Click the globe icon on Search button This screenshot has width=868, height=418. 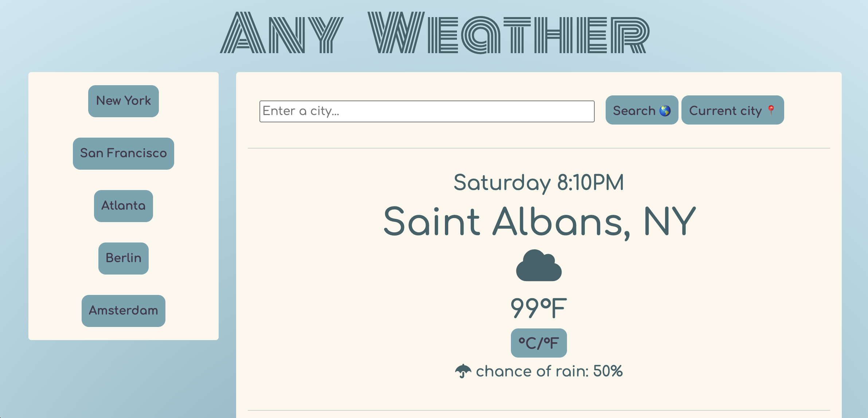point(664,111)
